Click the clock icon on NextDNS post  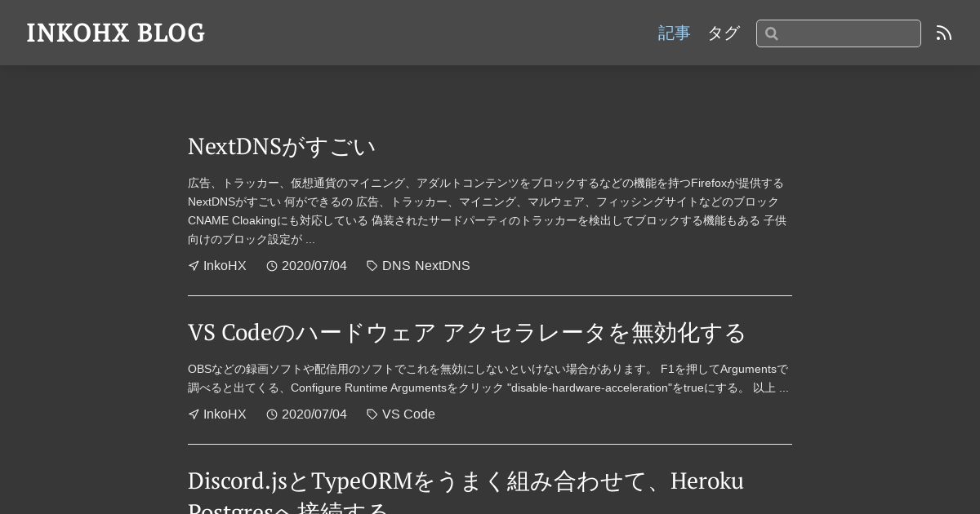(272, 265)
